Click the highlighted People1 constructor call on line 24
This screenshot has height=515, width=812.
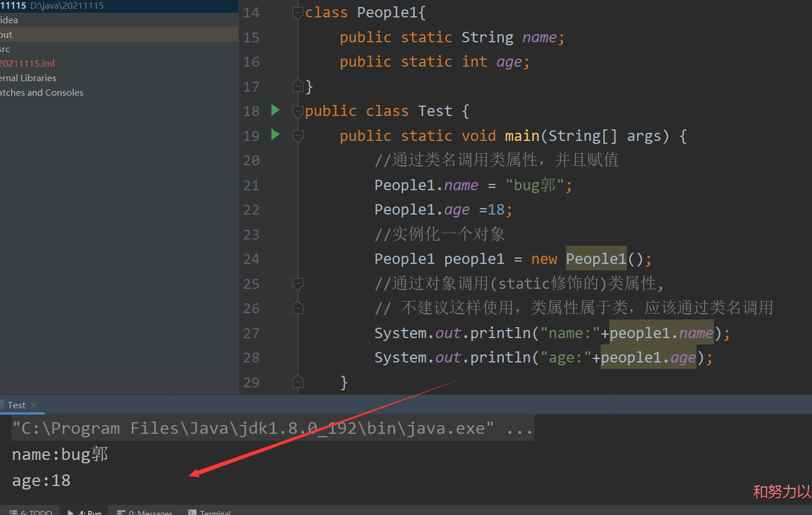(x=596, y=259)
